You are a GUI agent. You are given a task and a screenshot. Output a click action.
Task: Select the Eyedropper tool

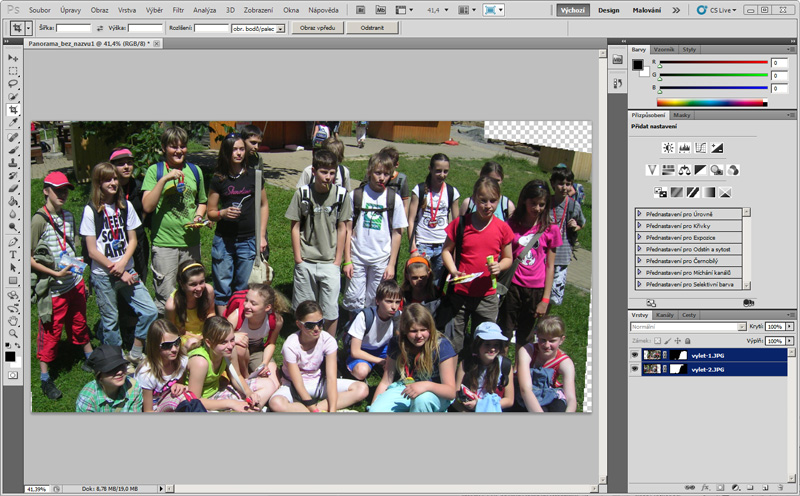click(13, 122)
